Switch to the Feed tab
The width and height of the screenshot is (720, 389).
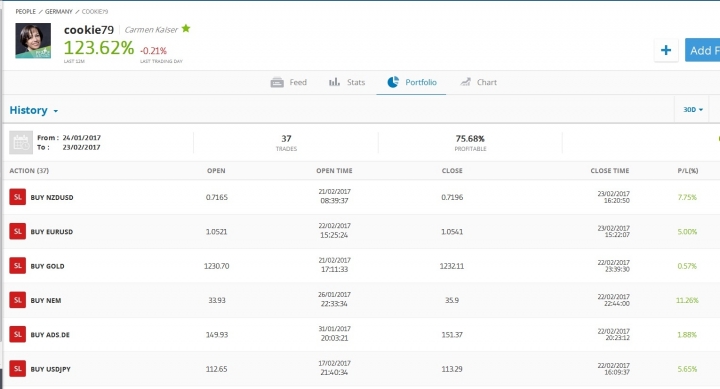click(289, 83)
